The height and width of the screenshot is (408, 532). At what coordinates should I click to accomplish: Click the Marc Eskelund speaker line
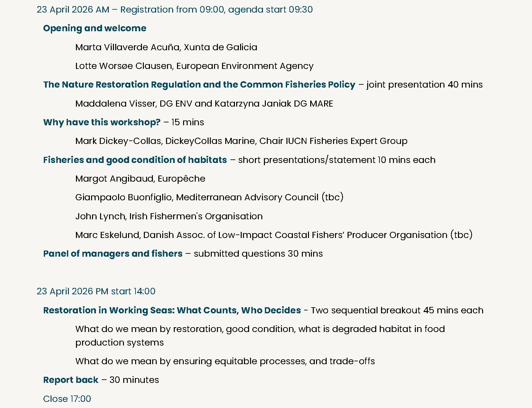coord(274,235)
